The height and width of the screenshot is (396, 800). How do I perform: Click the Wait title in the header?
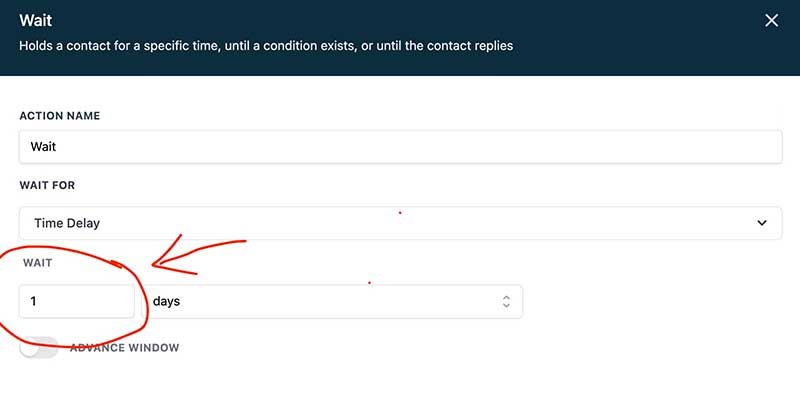(x=36, y=20)
